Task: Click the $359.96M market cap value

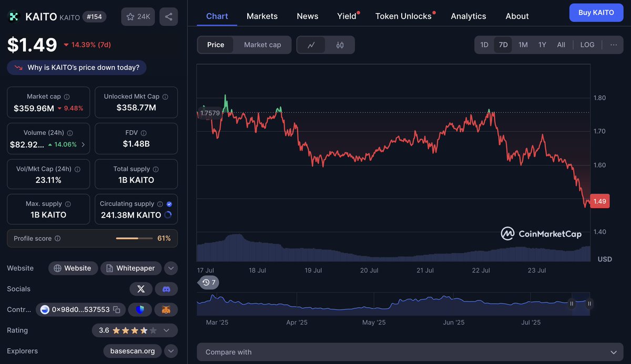Action: click(x=34, y=108)
